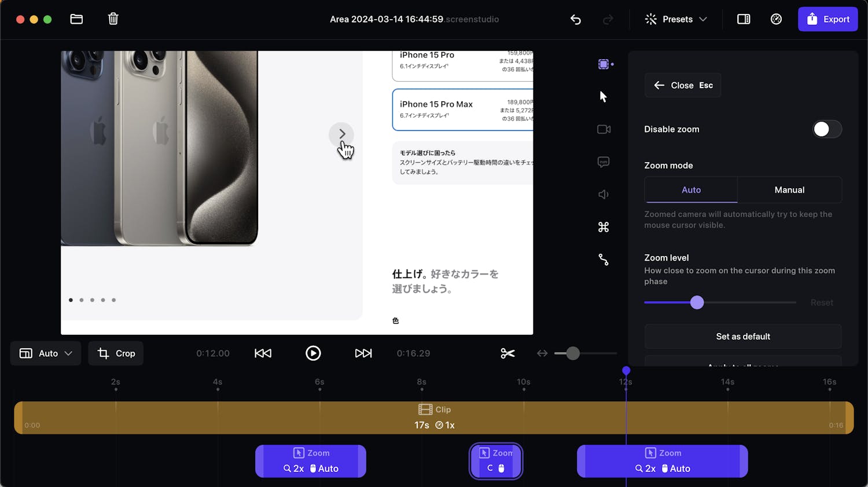The image size is (868, 487).
Task: Click the undo arrow icon
Action: (575, 19)
